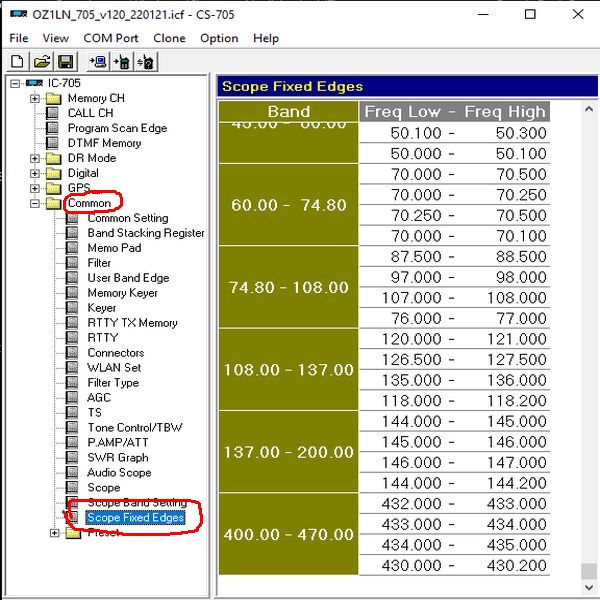
Task: Click the vertical scrollbar thumb
Action: pyautogui.click(x=589, y=572)
